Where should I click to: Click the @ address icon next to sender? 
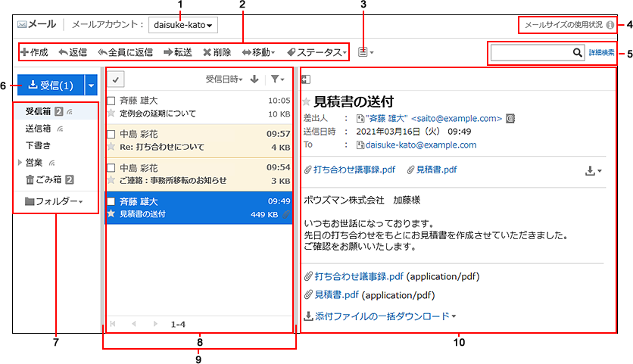tap(510, 119)
